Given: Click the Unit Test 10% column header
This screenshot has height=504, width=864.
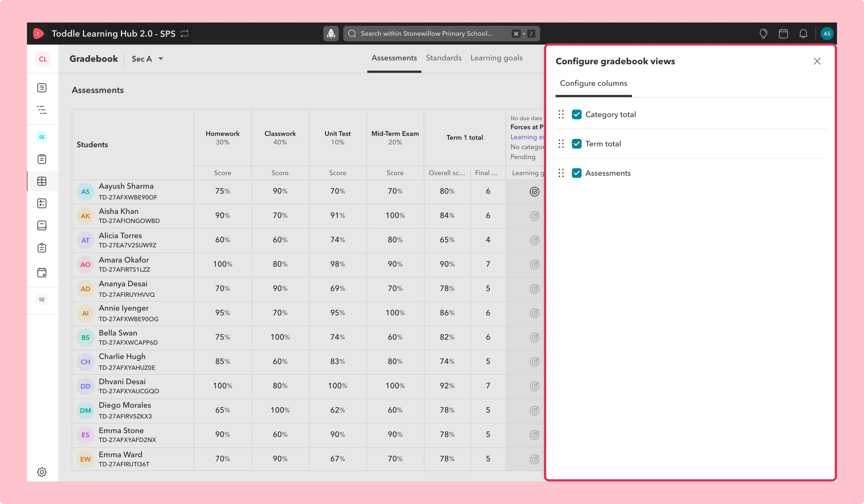Looking at the screenshot, I should (338, 138).
